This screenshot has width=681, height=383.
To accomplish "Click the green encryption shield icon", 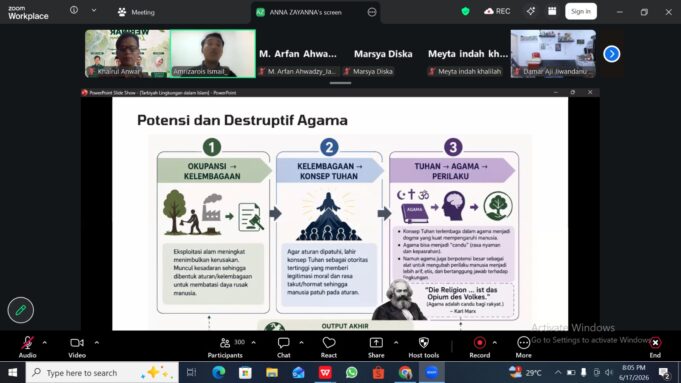I will [x=465, y=11].
